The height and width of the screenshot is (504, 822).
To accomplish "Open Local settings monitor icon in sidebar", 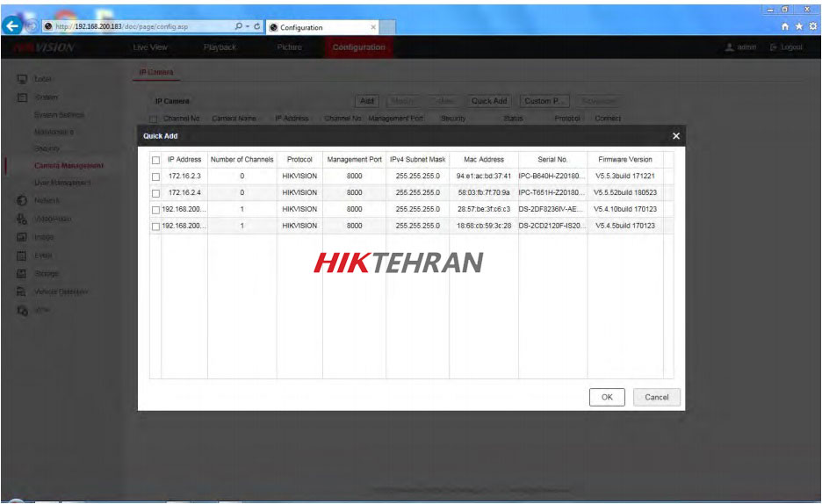I will pyautogui.click(x=22, y=79).
